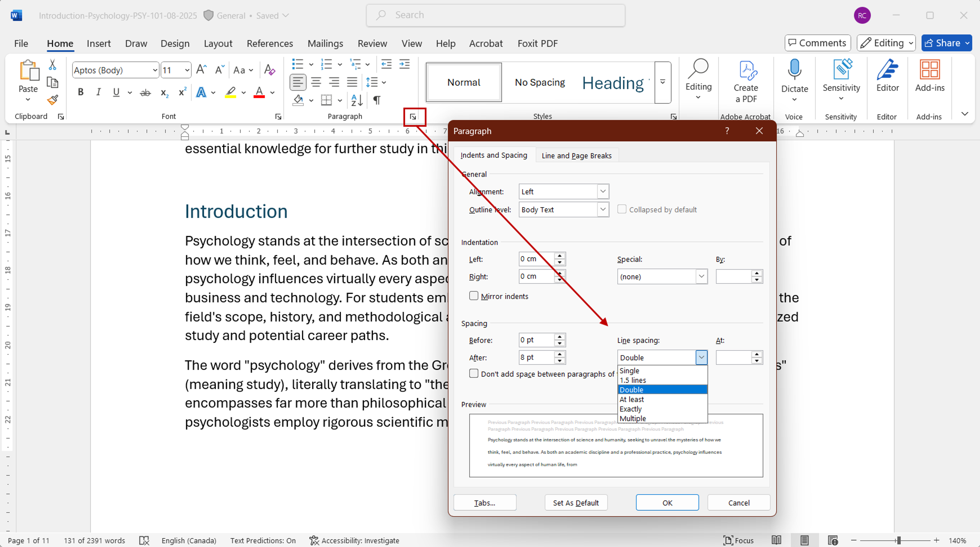Click the document Search box
The width and height of the screenshot is (980, 547).
tap(495, 15)
